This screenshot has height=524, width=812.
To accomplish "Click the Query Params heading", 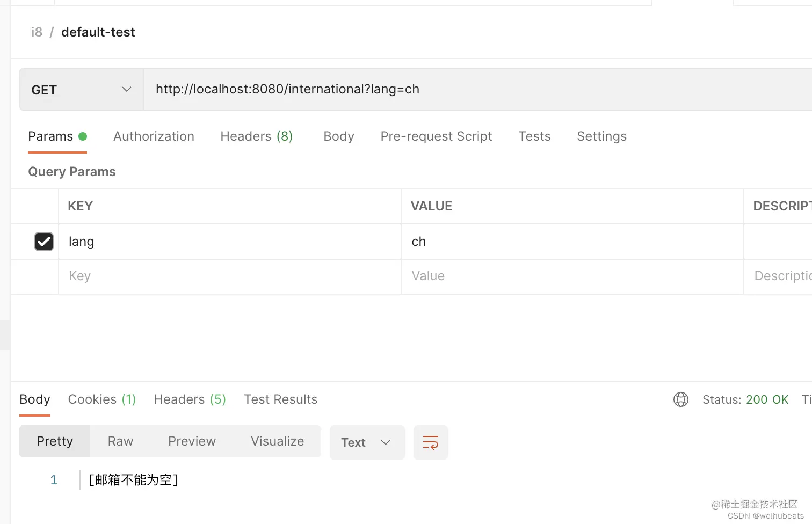I will pyautogui.click(x=72, y=172).
